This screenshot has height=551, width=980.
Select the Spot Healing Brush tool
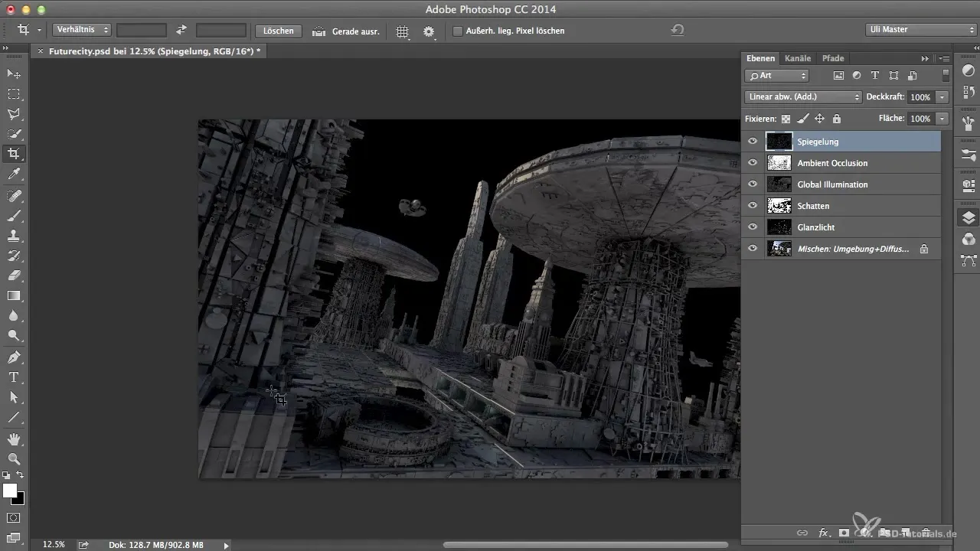pos(14,196)
